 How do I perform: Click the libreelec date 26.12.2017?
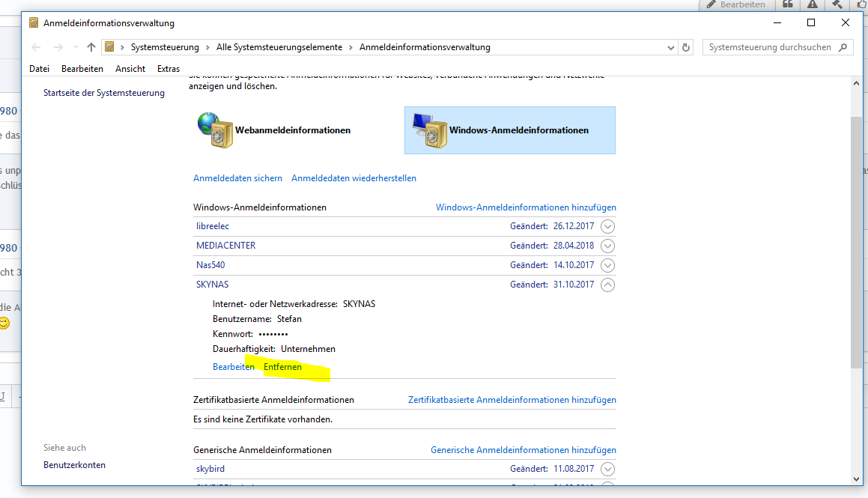[x=574, y=226]
